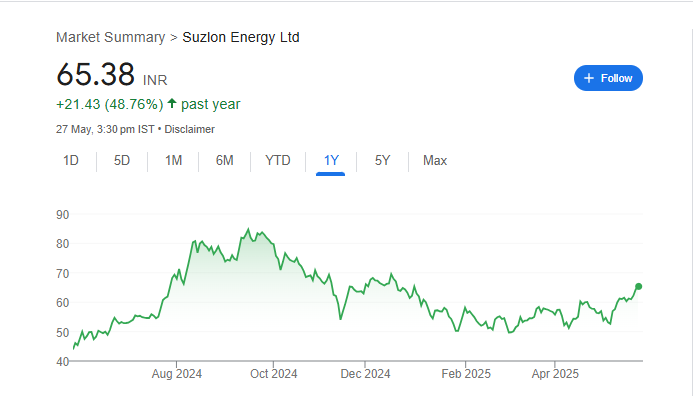This screenshot has height=396, width=693.
Task: Switch to the 1D range tab
Action: tap(71, 160)
